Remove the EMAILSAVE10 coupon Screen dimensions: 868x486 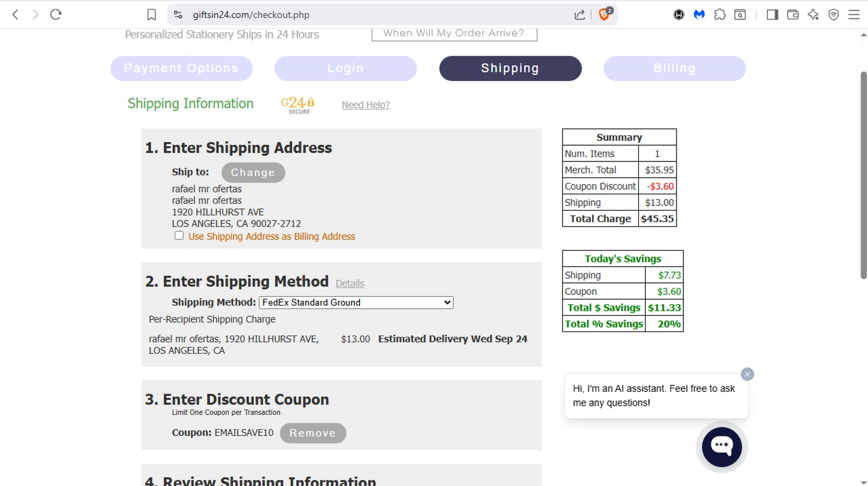(x=313, y=433)
